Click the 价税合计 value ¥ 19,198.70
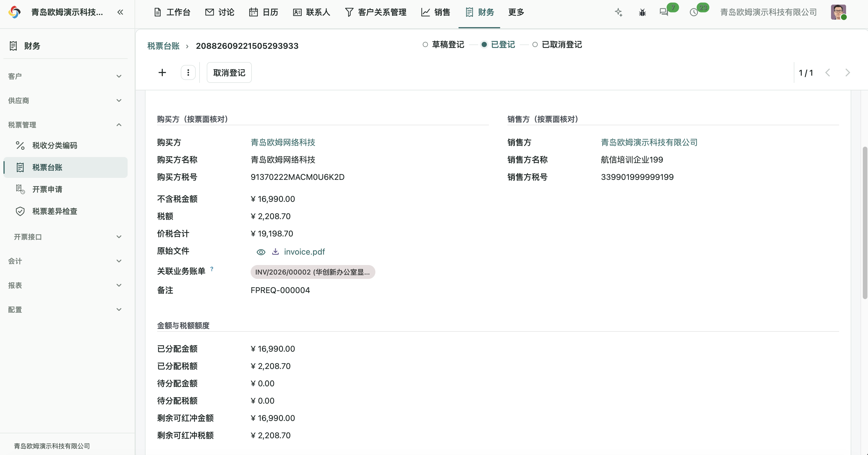Image resolution: width=868 pixels, height=455 pixels. pyautogui.click(x=272, y=234)
